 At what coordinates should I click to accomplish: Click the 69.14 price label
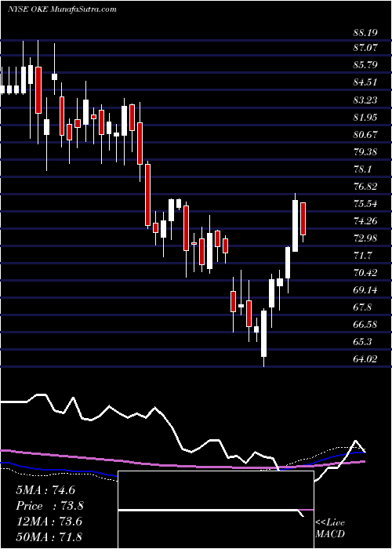click(x=365, y=290)
